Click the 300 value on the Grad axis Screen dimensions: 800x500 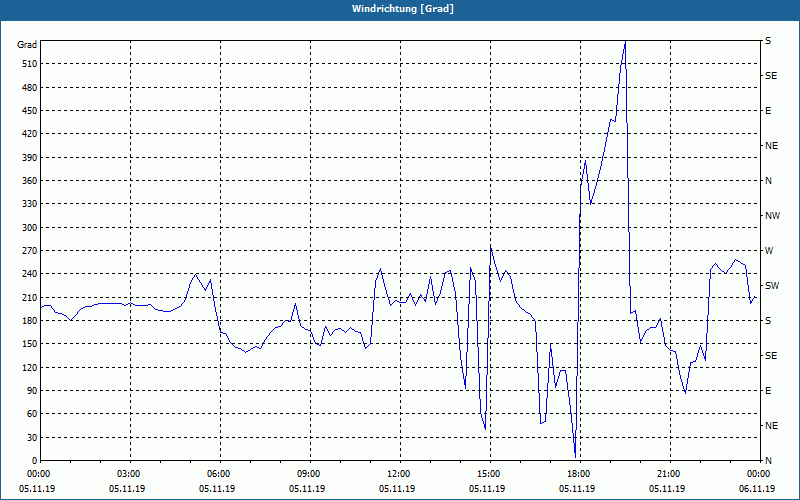click(30, 227)
